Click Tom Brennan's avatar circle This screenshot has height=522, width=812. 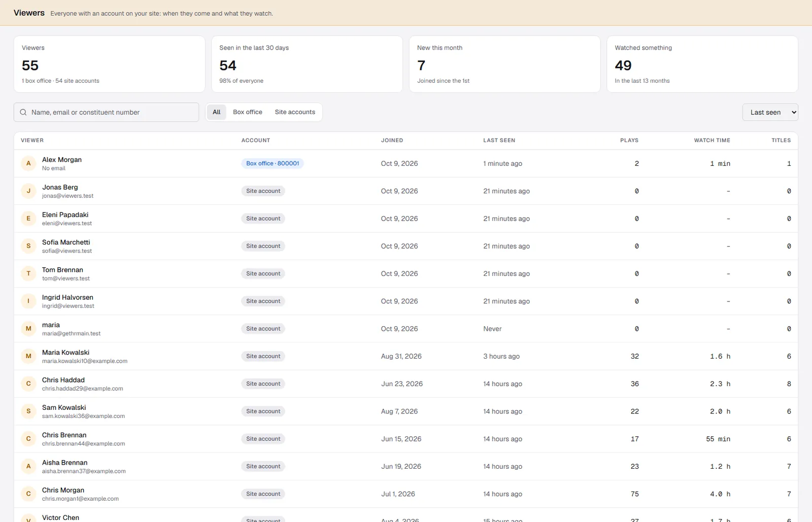pos(28,273)
